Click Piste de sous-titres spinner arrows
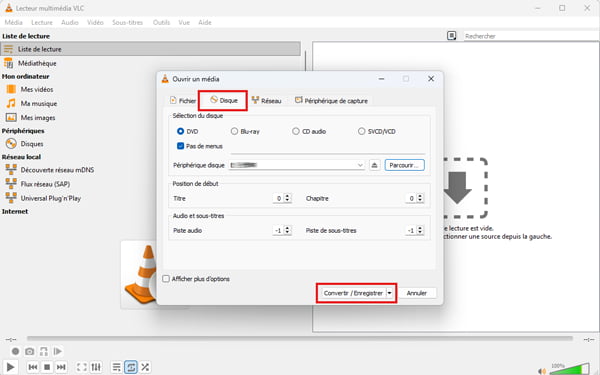Image resolution: width=600 pixels, height=375 pixels. [x=420, y=230]
